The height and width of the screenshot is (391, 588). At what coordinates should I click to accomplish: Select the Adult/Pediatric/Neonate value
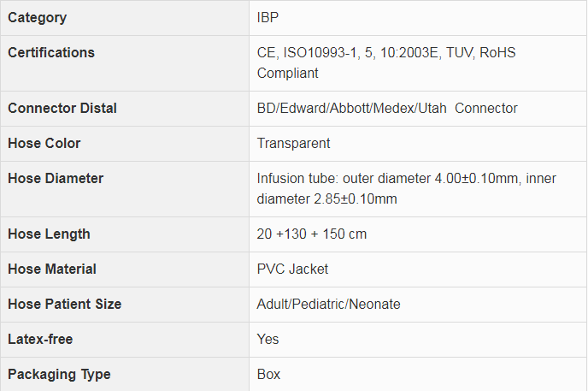pyautogui.click(x=328, y=304)
